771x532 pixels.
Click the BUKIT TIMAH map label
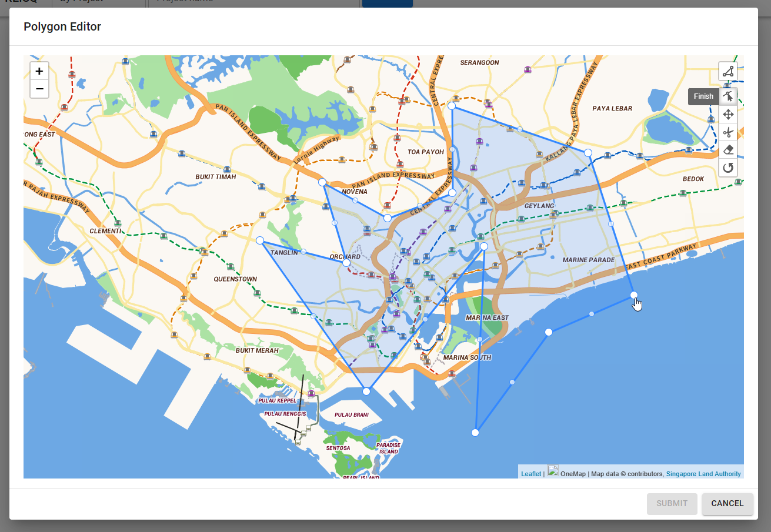pos(216,176)
